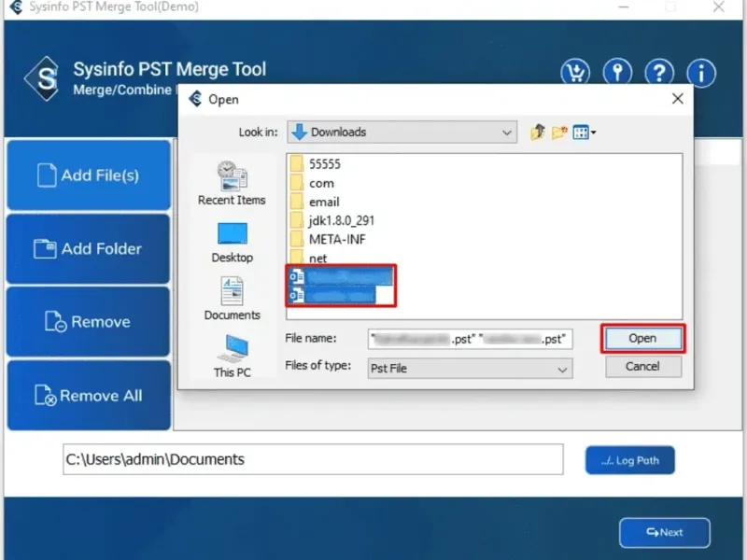
Task: Select the net folder
Action: point(309,258)
